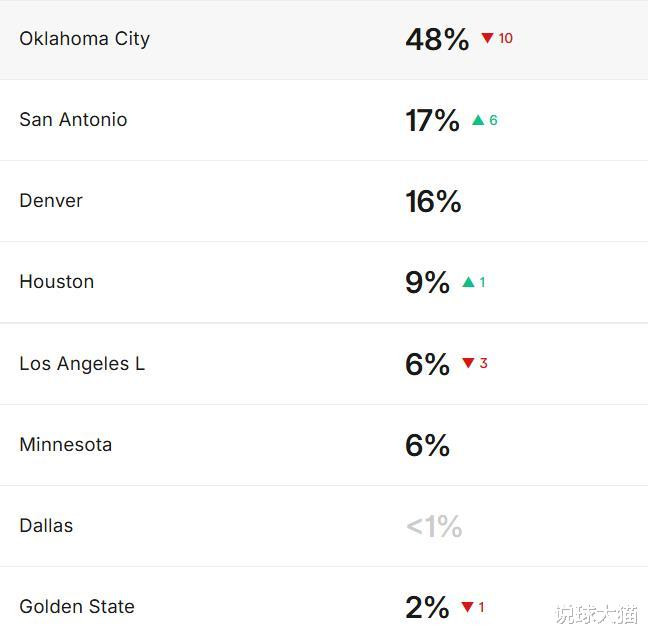The width and height of the screenshot is (648, 639).
Task: Open the San Antonio team row
Action: pos(73,120)
